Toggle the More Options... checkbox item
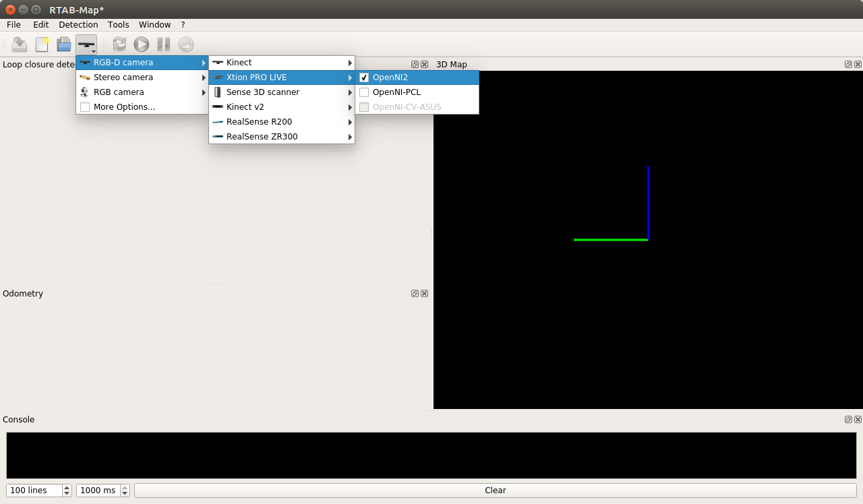Image resolution: width=863 pixels, height=504 pixels. [142, 107]
